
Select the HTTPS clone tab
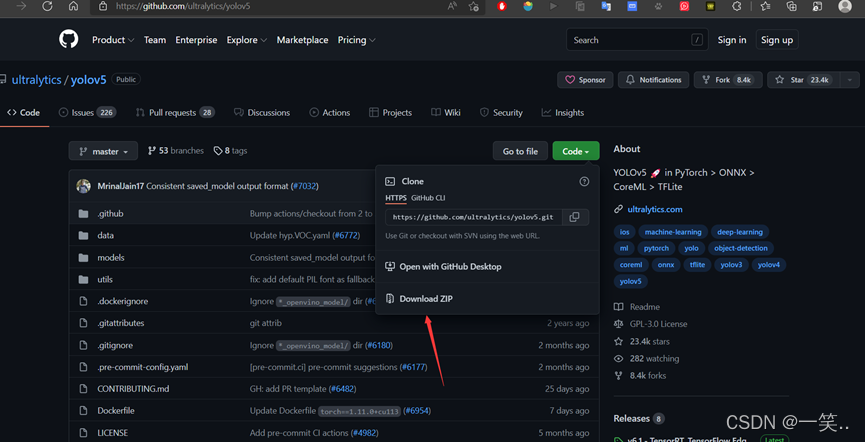[x=396, y=198]
